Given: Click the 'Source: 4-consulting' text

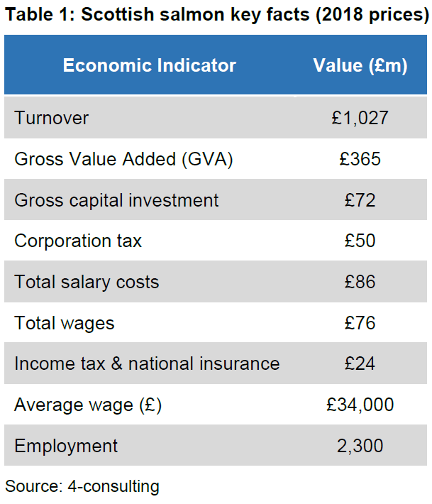Looking at the screenshot, I should [82, 486].
